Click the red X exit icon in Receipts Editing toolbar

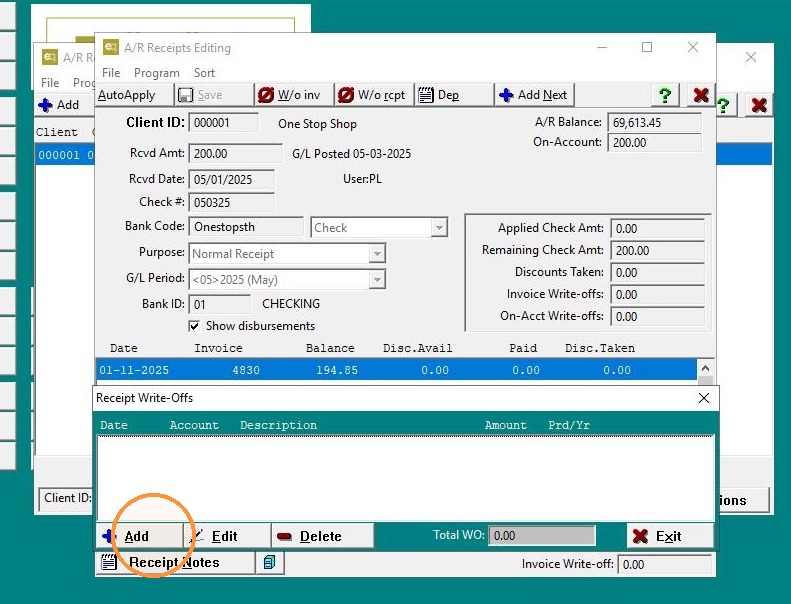point(701,95)
